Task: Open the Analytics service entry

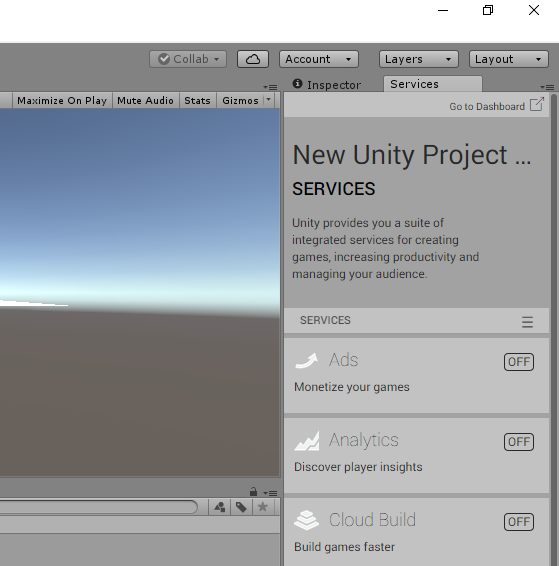Action: [x=416, y=456]
